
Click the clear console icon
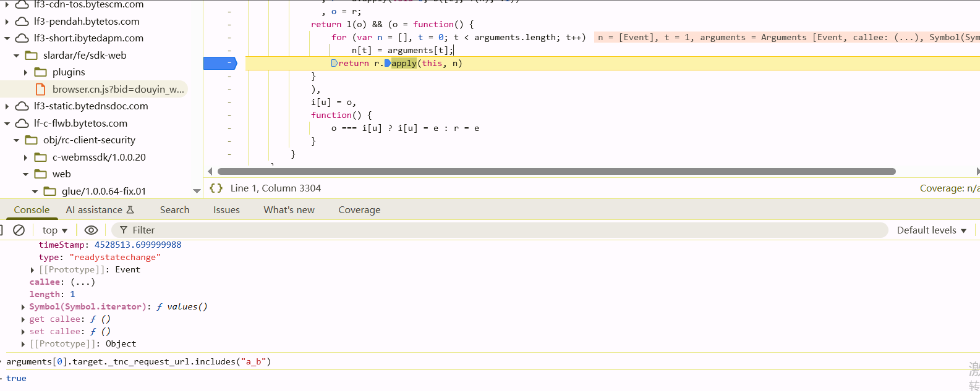[x=19, y=230]
